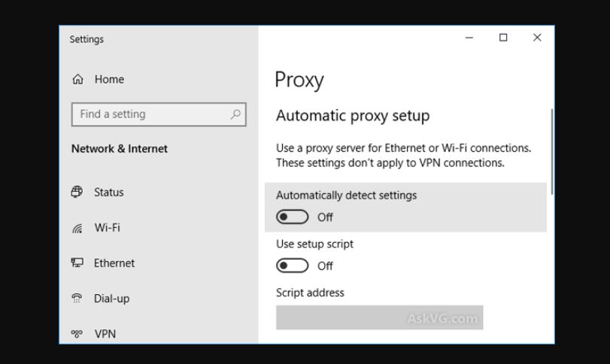This screenshot has height=364, width=610.
Task: Go to Wi-Fi settings label
Action: pos(108,227)
